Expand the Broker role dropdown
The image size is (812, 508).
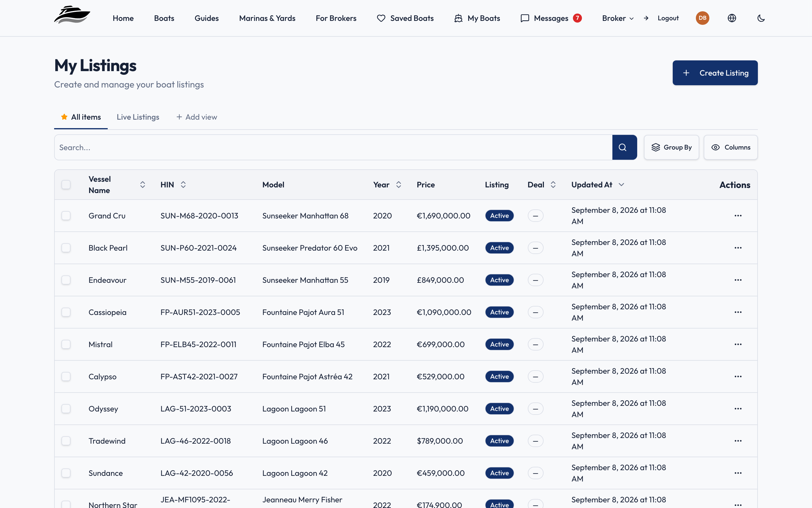click(x=618, y=18)
